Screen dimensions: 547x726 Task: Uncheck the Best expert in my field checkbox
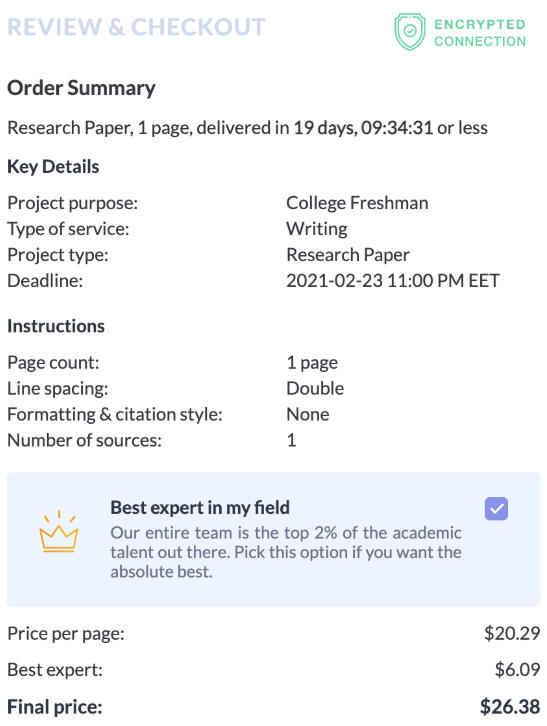496,509
